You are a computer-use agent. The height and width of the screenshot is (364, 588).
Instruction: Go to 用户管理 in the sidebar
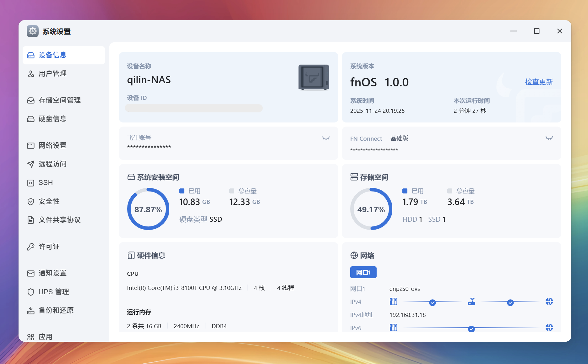[64, 74]
